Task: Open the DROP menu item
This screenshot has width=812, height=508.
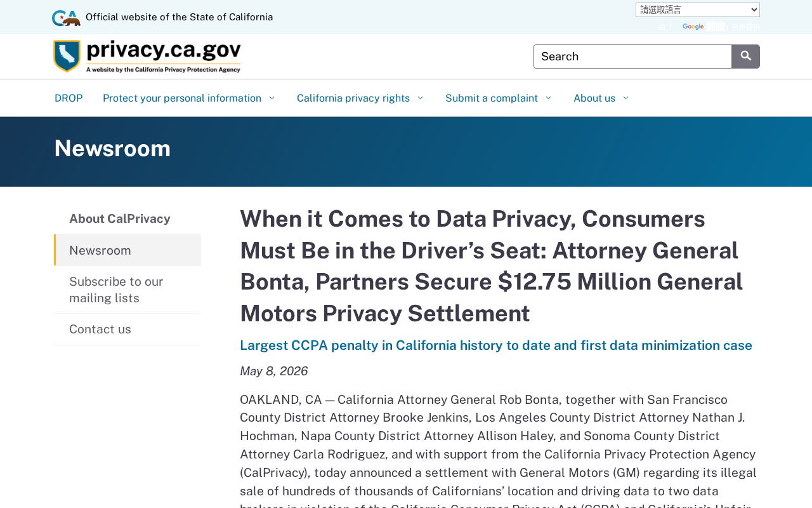Action: [69, 98]
